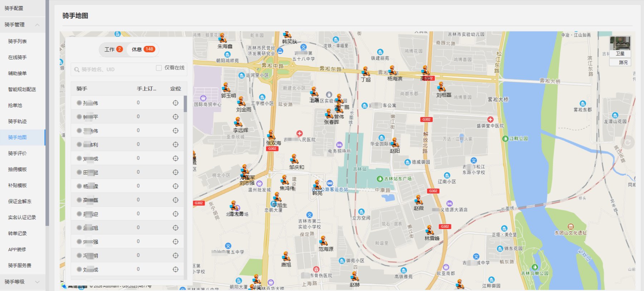Switch to 工作 riders tab

tap(113, 49)
